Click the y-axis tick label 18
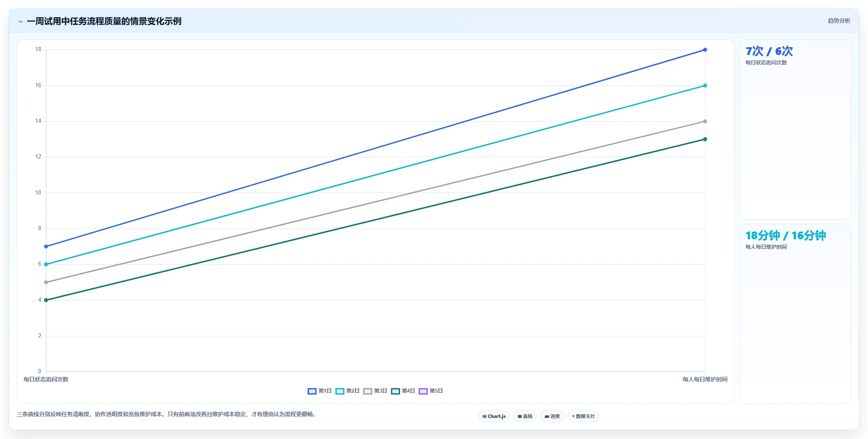This screenshot has height=439, width=868. click(x=38, y=49)
